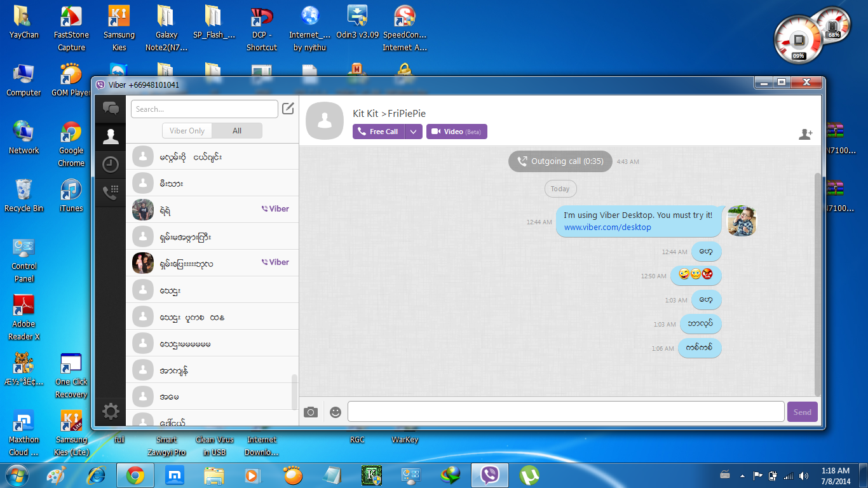The image size is (868, 488).
Task: Open the emoticon sticker picker
Action: 336,412
